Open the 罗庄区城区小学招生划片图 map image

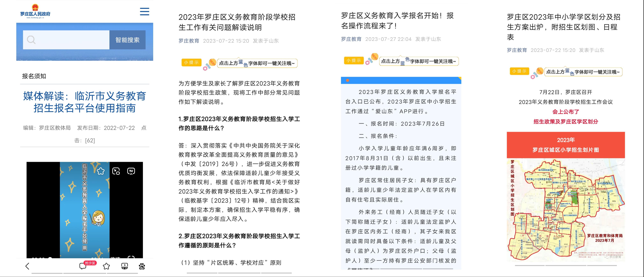pyautogui.click(x=566, y=210)
